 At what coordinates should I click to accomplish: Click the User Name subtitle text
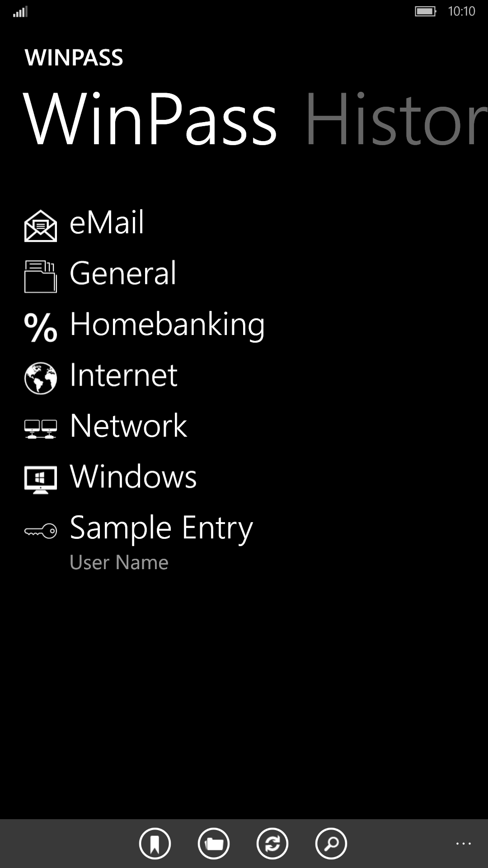click(119, 562)
